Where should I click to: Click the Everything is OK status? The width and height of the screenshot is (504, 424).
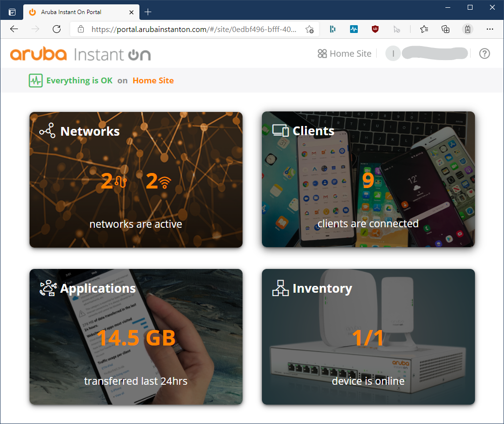coord(79,80)
